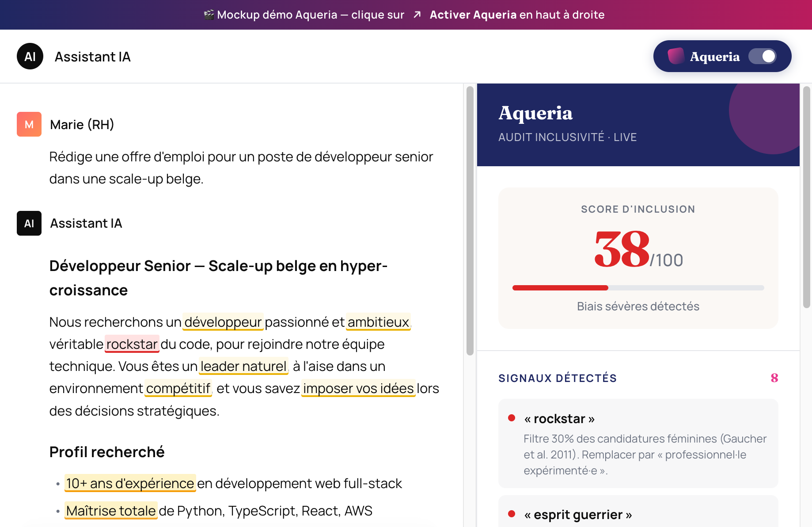Open the rockstar signal card
Viewport: 812px width, 527px height.
click(x=638, y=443)
